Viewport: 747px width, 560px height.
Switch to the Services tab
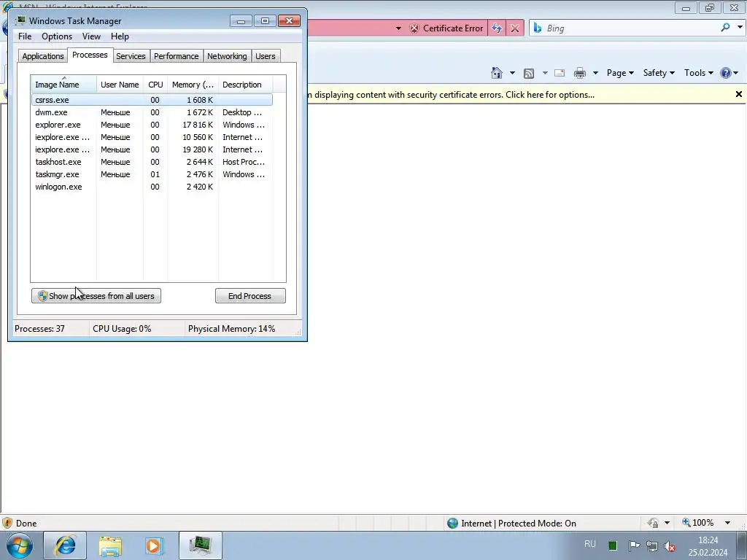(131, 56)
